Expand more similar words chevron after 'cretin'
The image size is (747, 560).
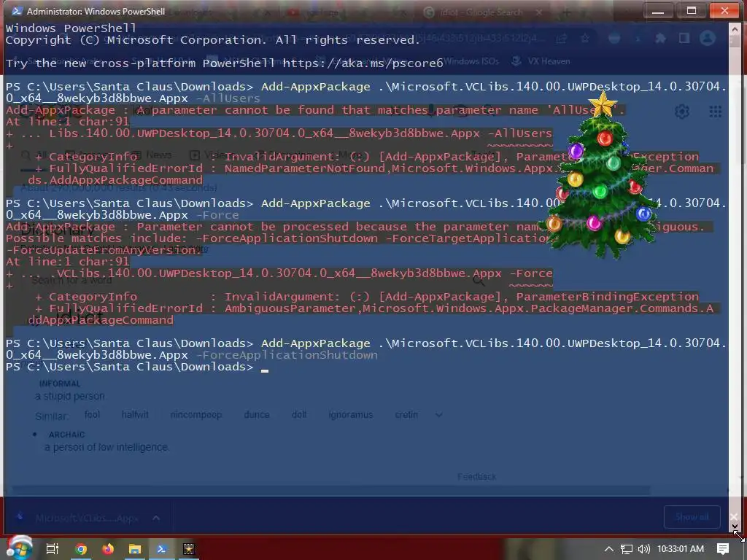[438, 415]
